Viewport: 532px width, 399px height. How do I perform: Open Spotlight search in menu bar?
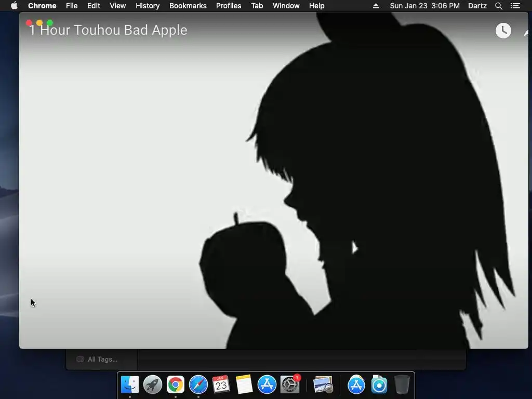pyautogui.click(x=498, y=6)
